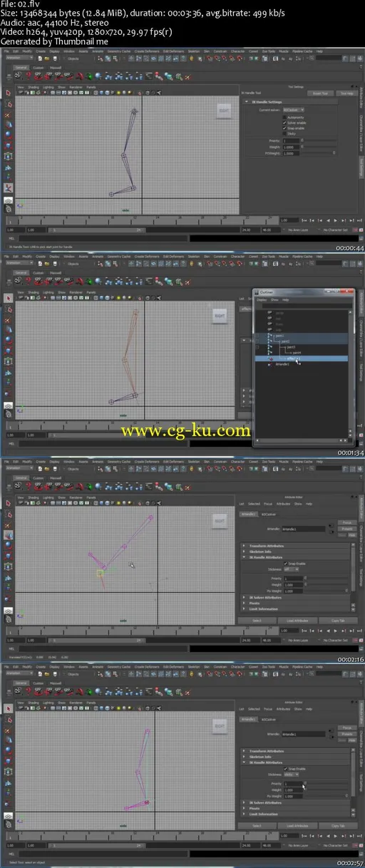The image size is (365, 868).
Task: Click the Reset Tool button in Tool Settings
Action: 321,93
